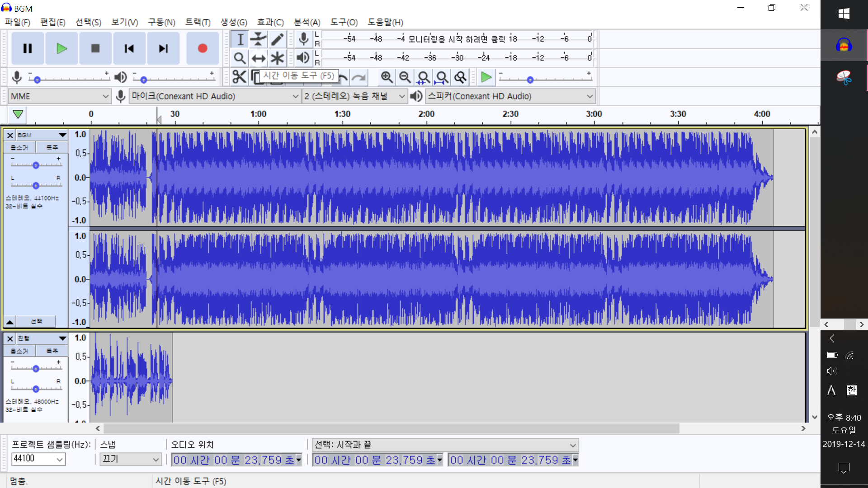Select the Selection (I-beam) tool

(x=240, y=39)
